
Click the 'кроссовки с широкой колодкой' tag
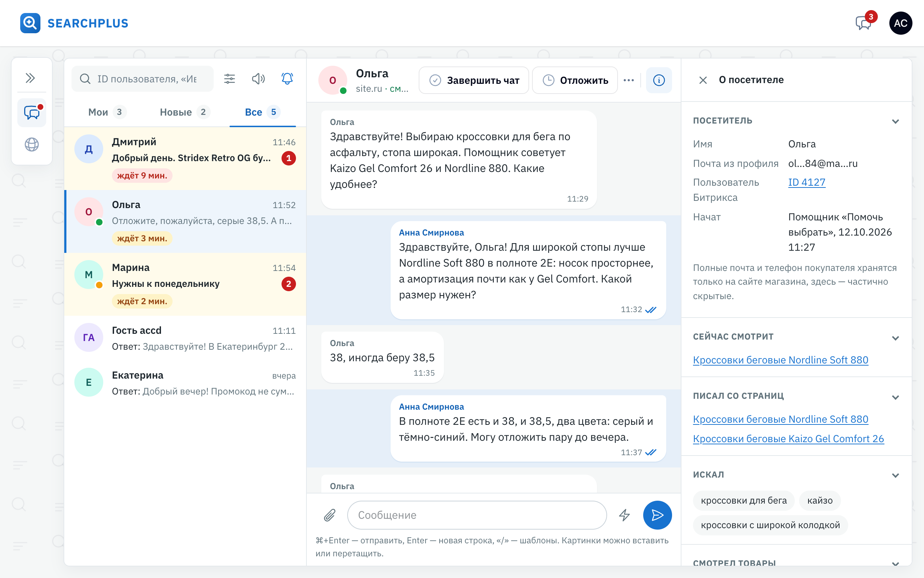[x=770, y=525]
